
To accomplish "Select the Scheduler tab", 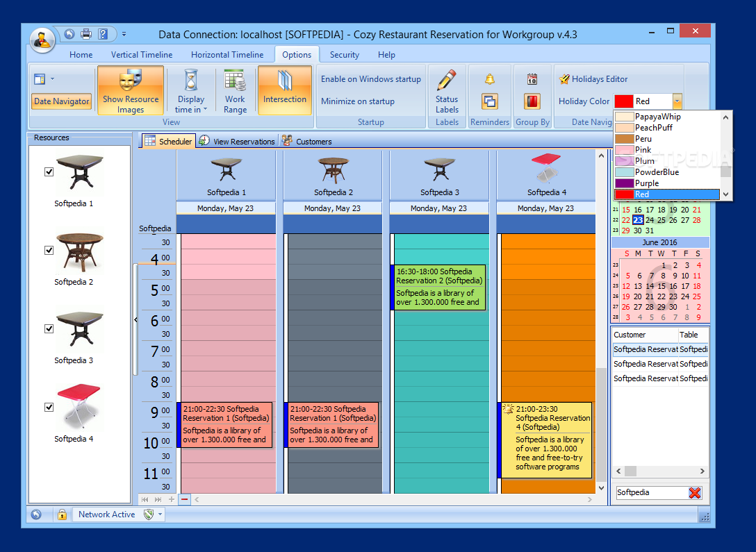I will point(168,141).
